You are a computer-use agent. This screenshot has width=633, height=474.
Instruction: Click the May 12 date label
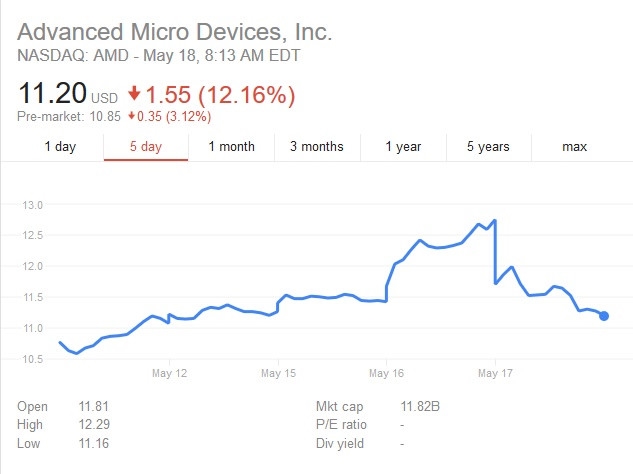[x=169, y=373]
